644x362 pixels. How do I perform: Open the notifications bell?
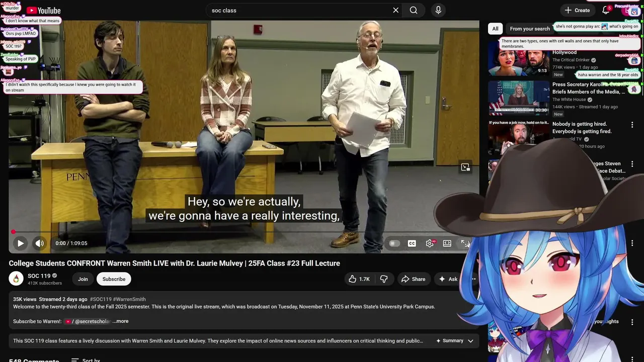click(606, 10)
